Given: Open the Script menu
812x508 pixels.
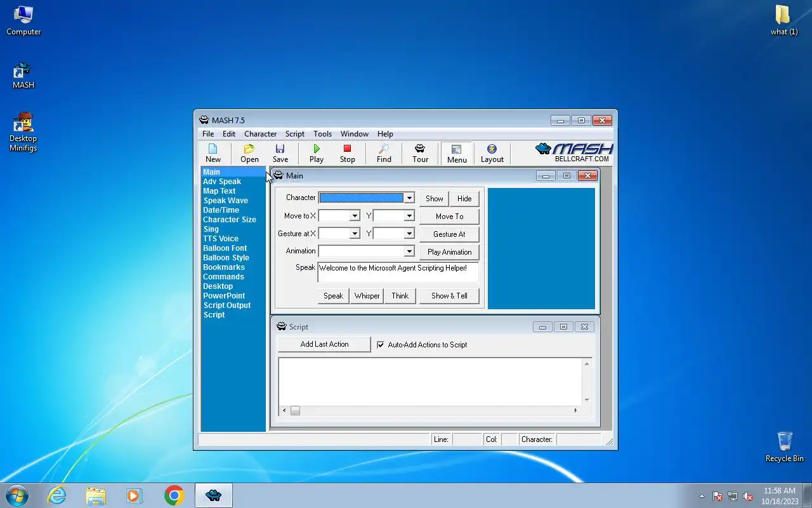Looking at the screenshot, I should 295,134.
